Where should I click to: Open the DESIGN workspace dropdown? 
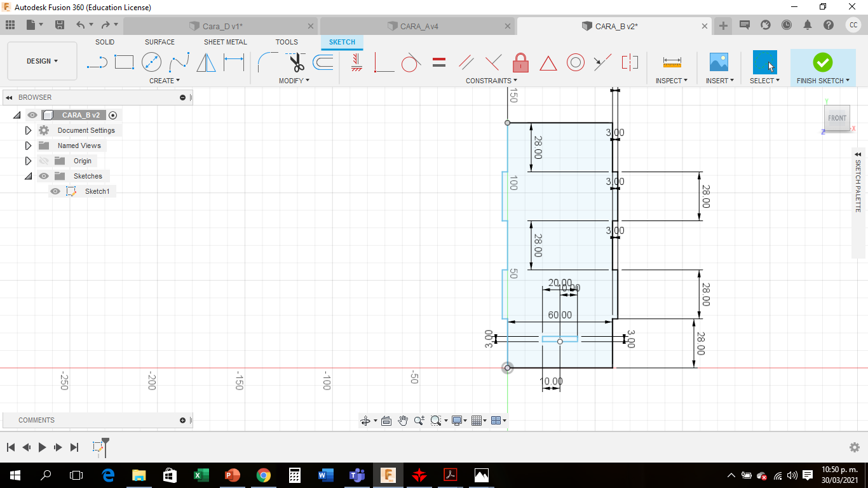(x=42, y=61)
